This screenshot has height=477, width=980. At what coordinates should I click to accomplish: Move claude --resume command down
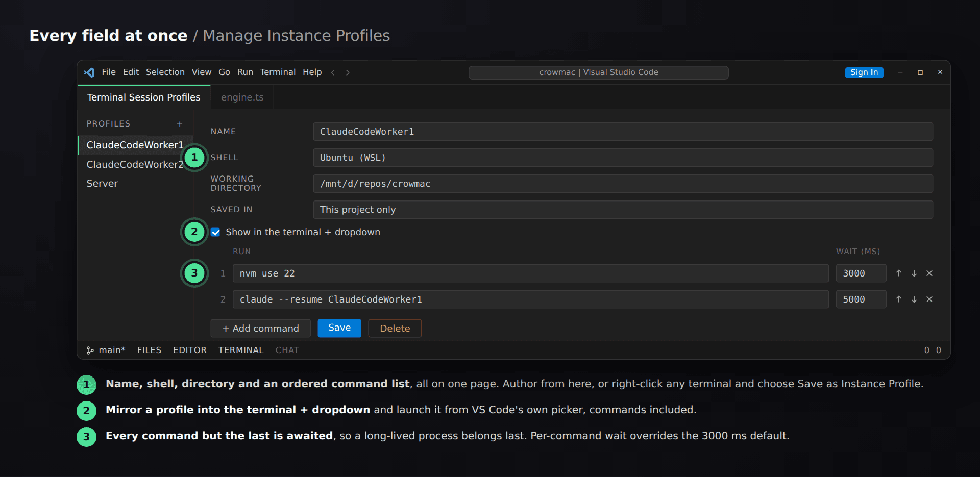click(914, 299)
